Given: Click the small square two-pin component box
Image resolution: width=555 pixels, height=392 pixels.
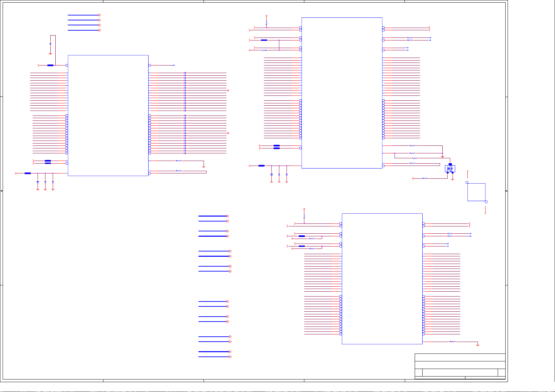Looking at the screenshot, I should click(x=476, y=192).
